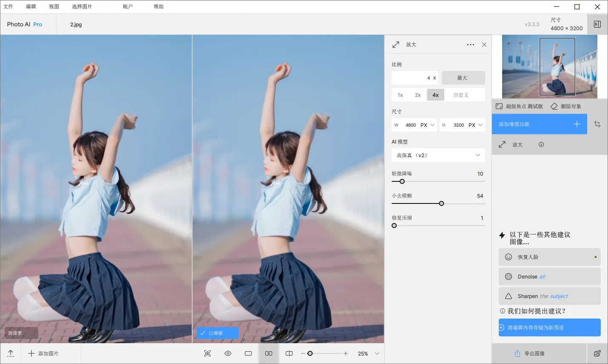Select the single view layout icon
Image resolution: width=608 pixels, height=364 pixels.
[x=248, y=353]
